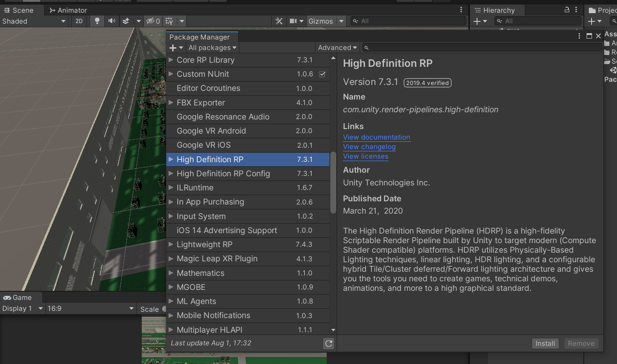Open Scene panel three-dot options menu
Viewport: 617px width, 364px height.
tap(462, 10)
